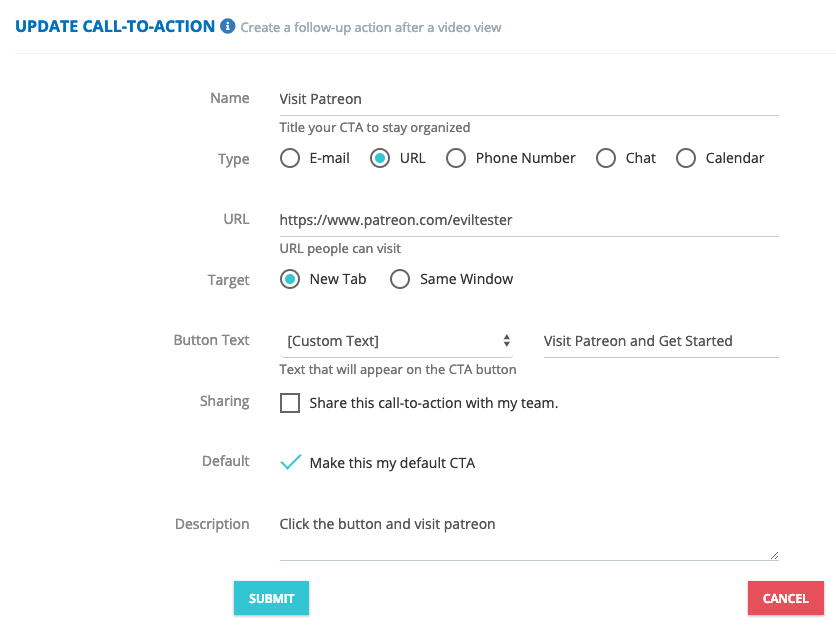Click the Update Call-To-Action heading
836x642 pixels.
[115, 27]
